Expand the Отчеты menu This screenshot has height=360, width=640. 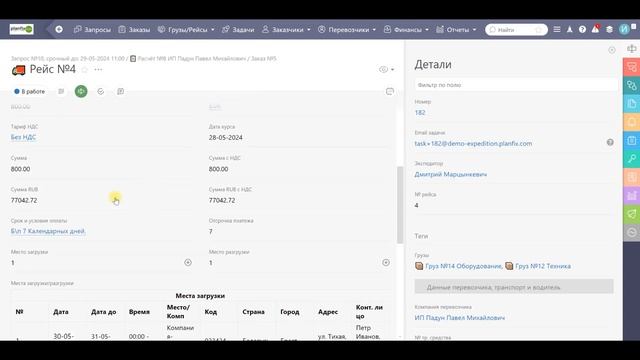point(456,29)
